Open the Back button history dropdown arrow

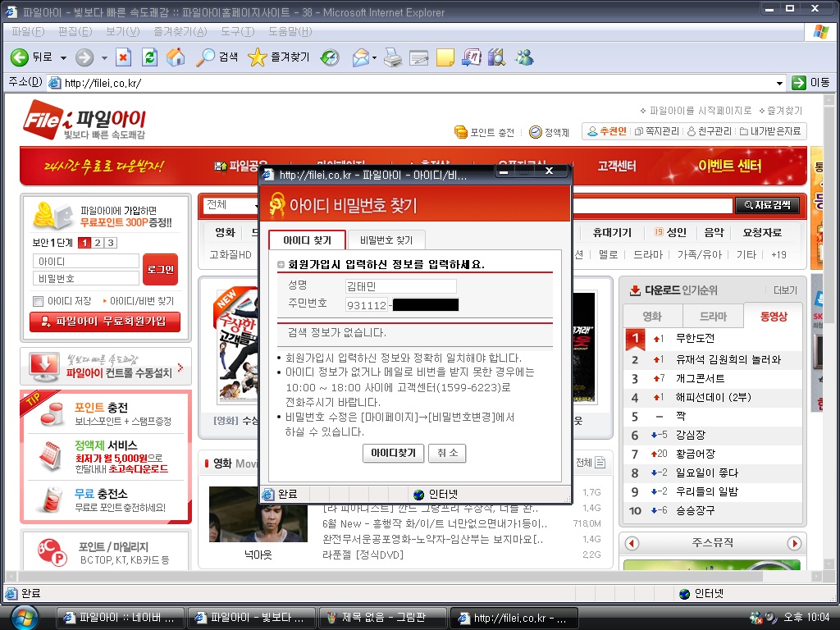pos(63,57)
